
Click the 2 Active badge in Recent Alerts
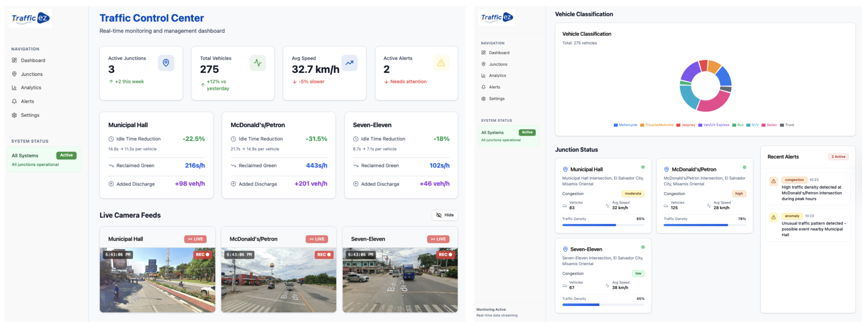click(x=838, y=157)
